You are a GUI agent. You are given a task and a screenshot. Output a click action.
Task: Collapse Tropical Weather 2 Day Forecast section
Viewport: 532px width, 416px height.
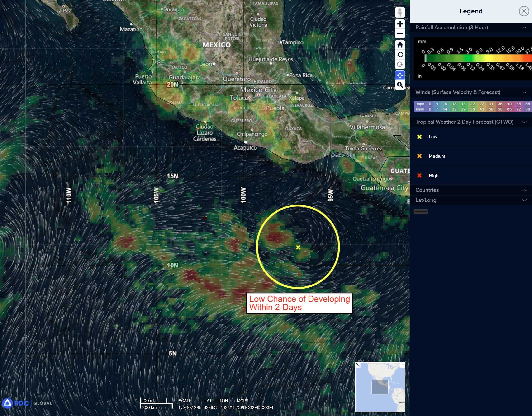click(x=524, y=122)
